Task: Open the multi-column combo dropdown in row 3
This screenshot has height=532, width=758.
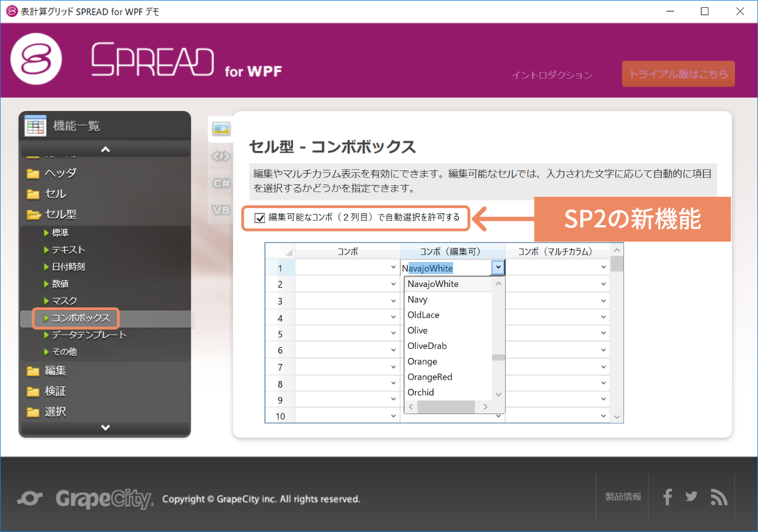Action: pos(603,300)
